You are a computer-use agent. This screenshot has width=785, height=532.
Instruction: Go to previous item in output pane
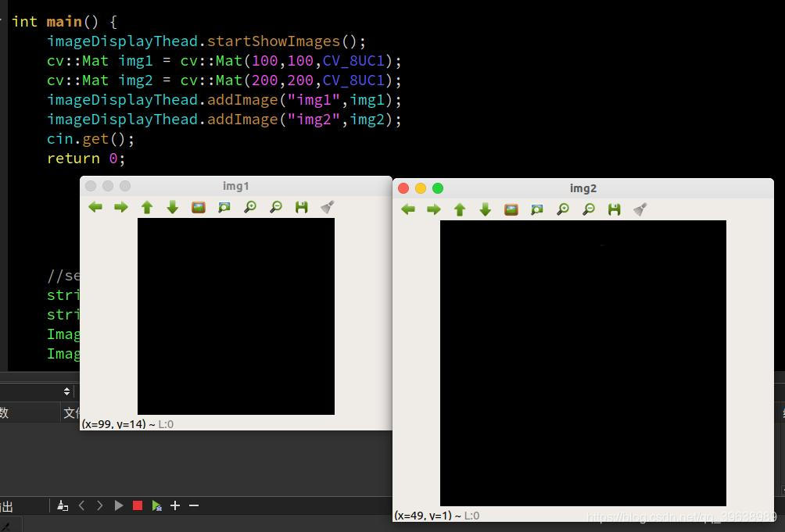coord(81,505)
